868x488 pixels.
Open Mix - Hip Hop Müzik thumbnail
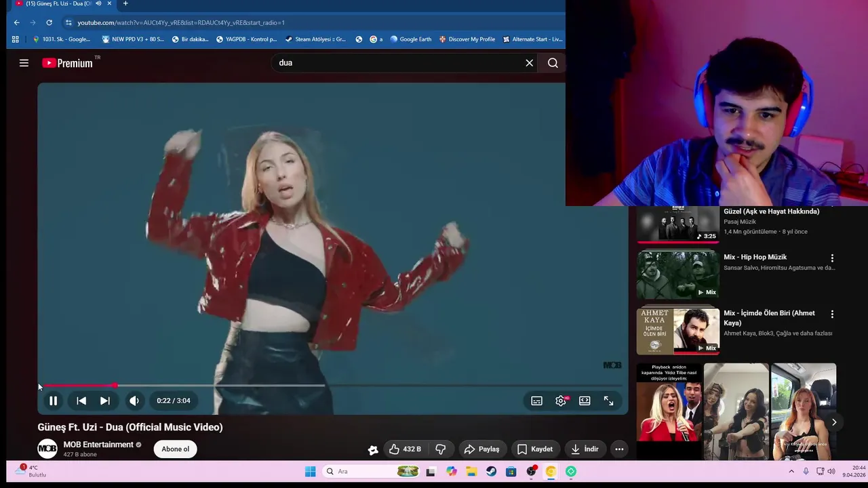point(677,274)
